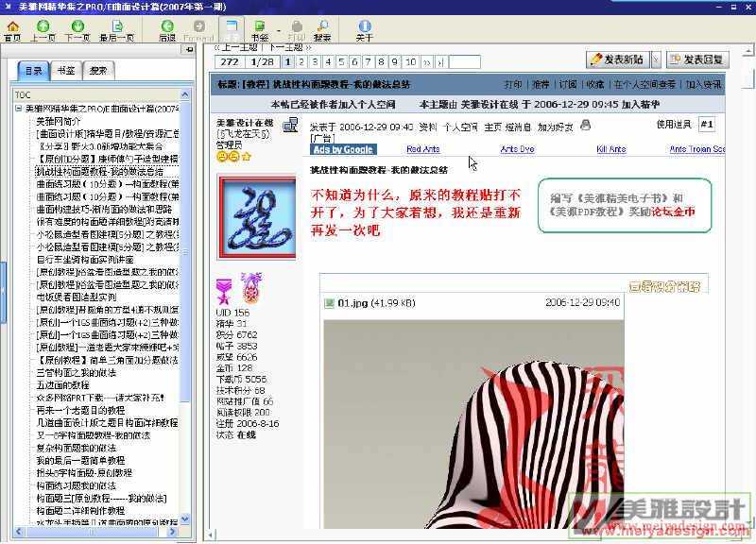
Task: Go to page 5 in pagination
Action: coord(341,61)
